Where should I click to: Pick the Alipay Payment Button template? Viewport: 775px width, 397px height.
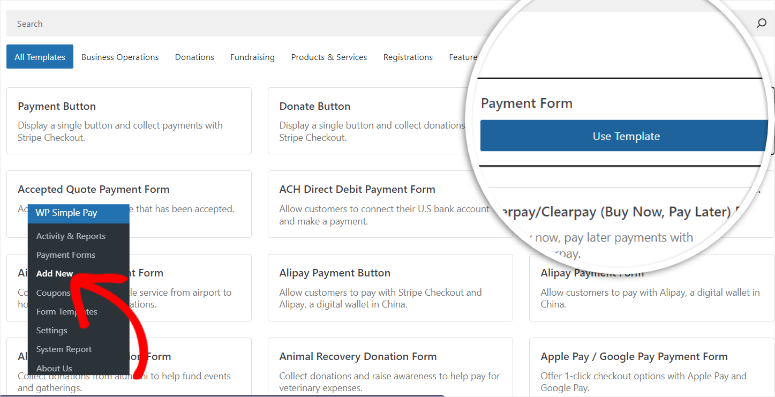coord(390,288)
